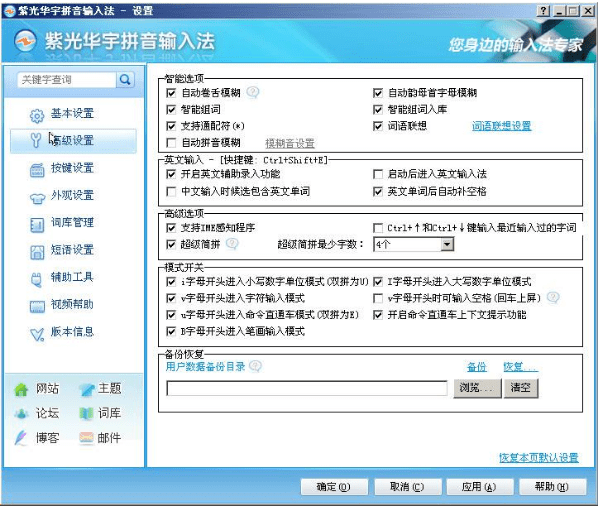The height and width of the screenshot is (510, 600).
Task: Toggle 英文单词后自动补空格 checkbox
Action: pyautogui.click(x=378, y=191)
